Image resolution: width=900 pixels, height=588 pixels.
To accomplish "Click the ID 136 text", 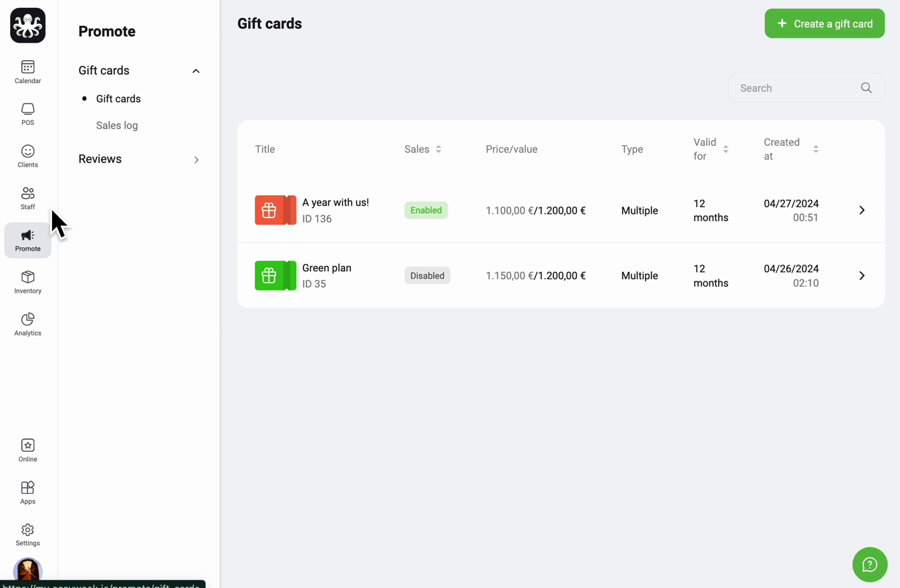I will [317, 218].
